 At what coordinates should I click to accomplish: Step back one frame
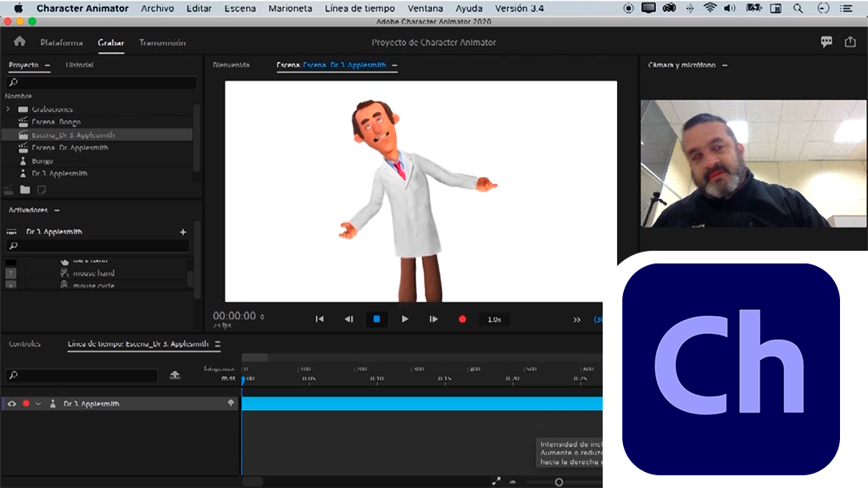348,319
